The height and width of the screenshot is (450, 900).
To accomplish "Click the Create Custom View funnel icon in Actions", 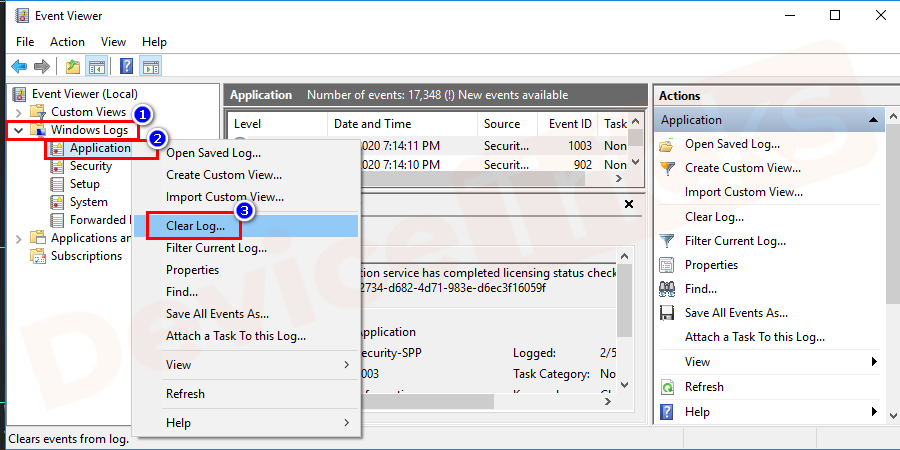I will click(x=667, y=168).
